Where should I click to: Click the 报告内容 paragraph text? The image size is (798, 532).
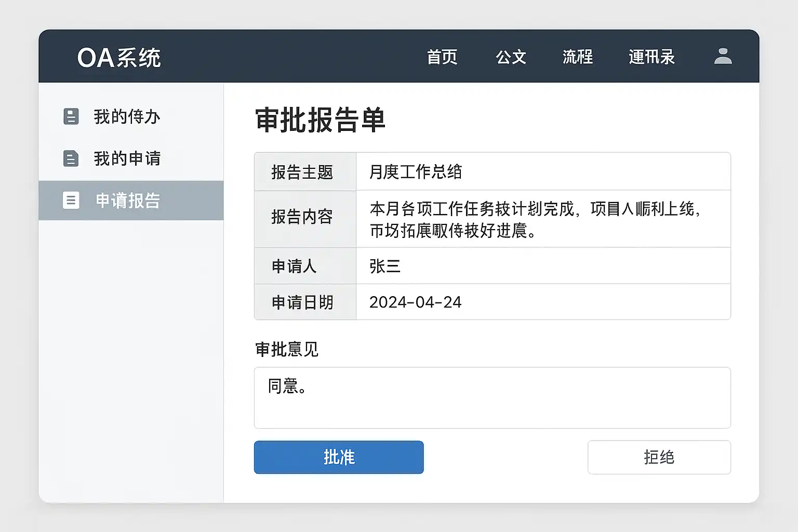[535, 219]
